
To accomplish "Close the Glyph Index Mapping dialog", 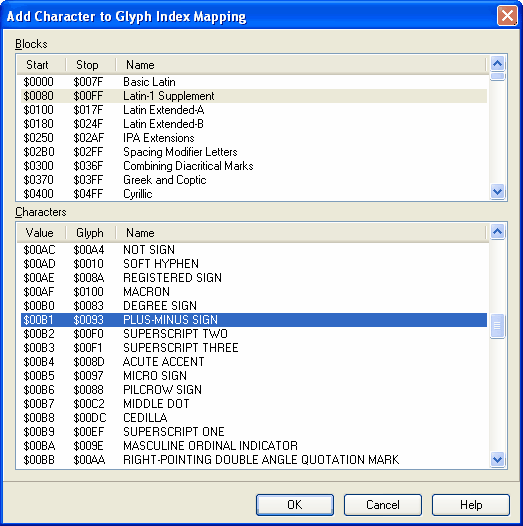I will point(507,16).
